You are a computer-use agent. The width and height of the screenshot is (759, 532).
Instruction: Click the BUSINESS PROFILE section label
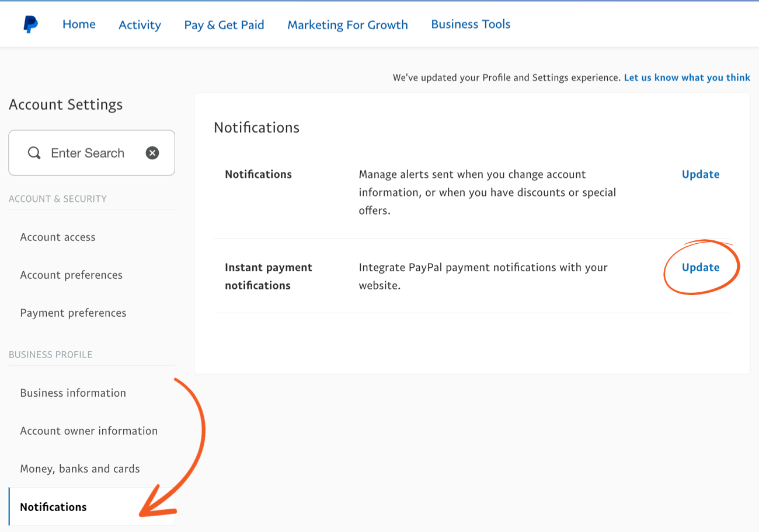point(51,354)
